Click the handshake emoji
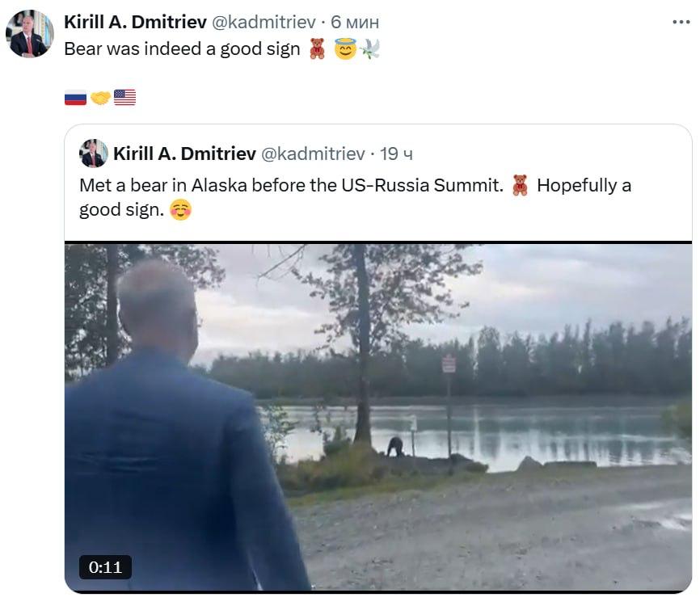This screenshot has width=700, height=606. (x=100, y=98)
